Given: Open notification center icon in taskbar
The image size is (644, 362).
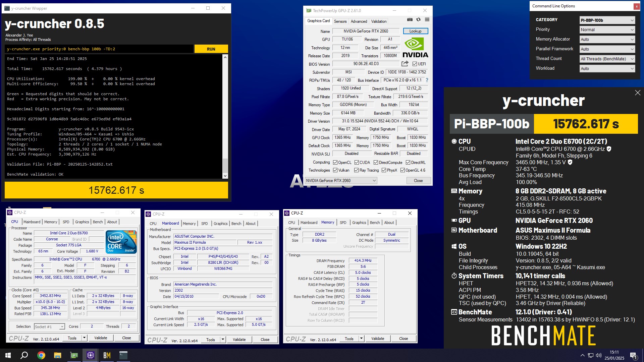Looking at the screenshot, I should tap(633, 355).
